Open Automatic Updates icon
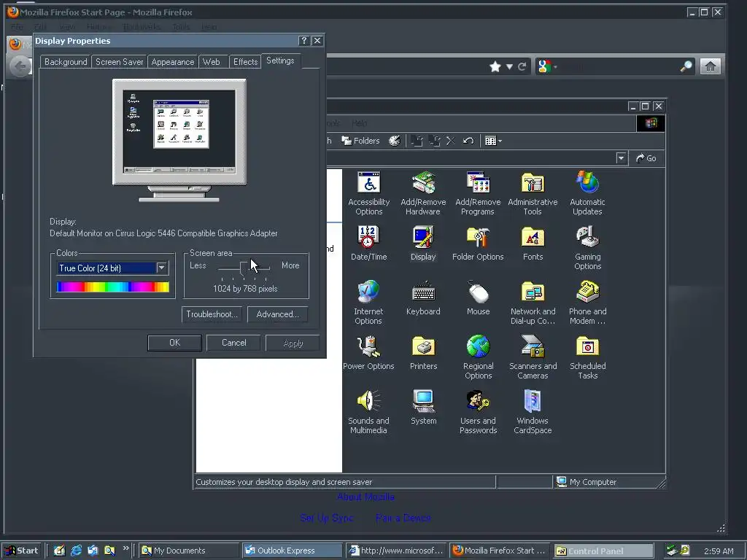 (x=587, y=193)
